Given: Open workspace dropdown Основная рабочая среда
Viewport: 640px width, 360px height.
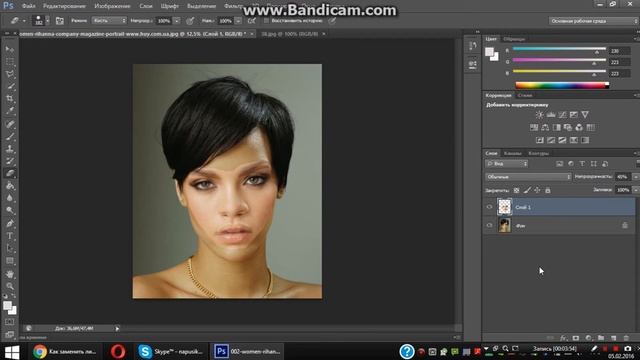Looking at the screenshot, I should pyautogui.click(x=593, y=21).
